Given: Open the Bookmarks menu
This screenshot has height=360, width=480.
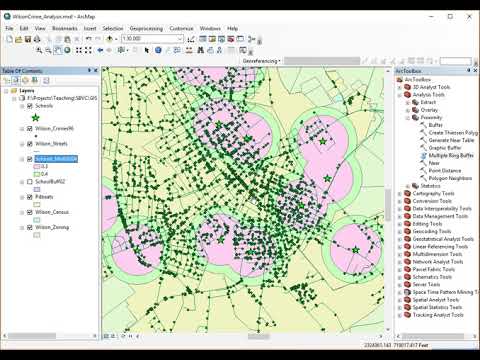Looking at the screenshot, I should click(x=65, y=28).
